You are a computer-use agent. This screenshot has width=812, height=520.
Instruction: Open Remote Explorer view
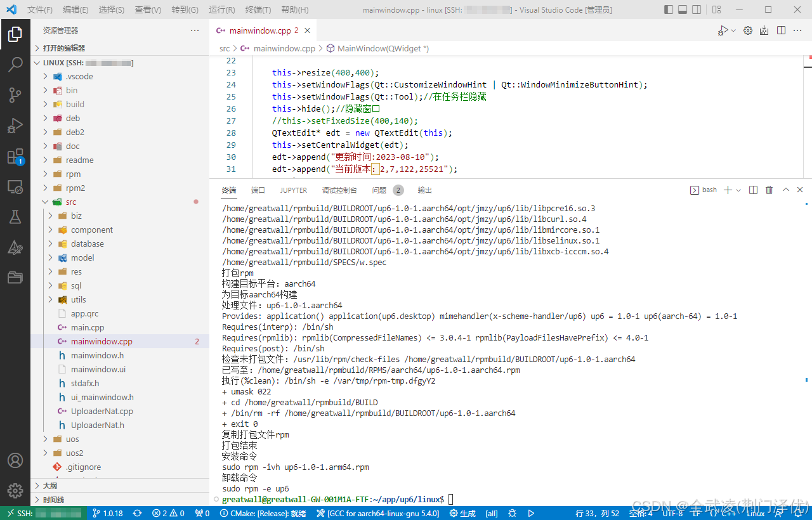[15, 187]
